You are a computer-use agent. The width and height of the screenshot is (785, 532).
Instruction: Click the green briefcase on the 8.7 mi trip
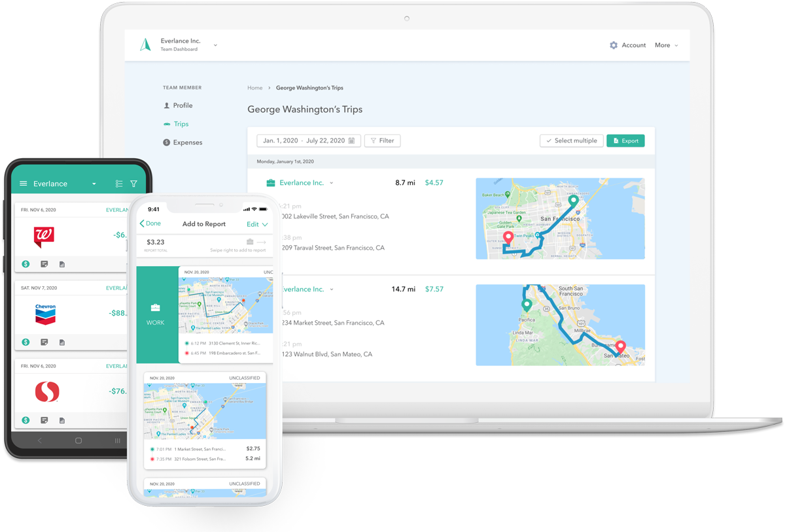point(270,183)
